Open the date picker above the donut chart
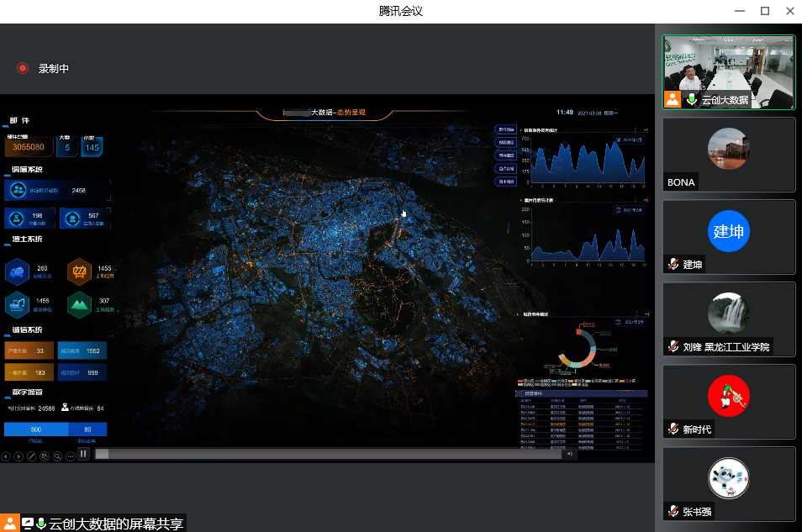 tap(629, 323)
